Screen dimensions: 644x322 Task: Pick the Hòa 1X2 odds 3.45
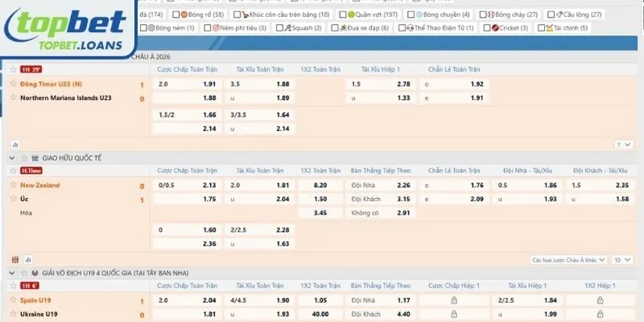[317, 213]
